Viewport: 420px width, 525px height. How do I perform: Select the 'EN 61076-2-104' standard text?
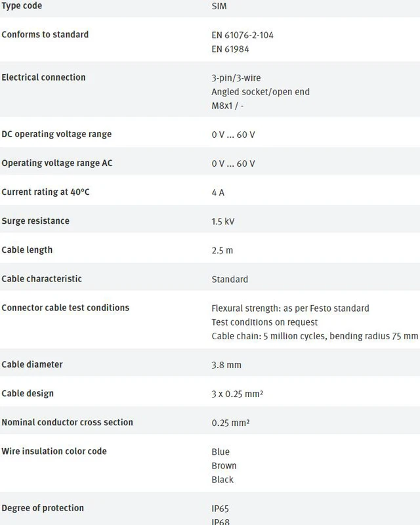click(x=243, y=35)
